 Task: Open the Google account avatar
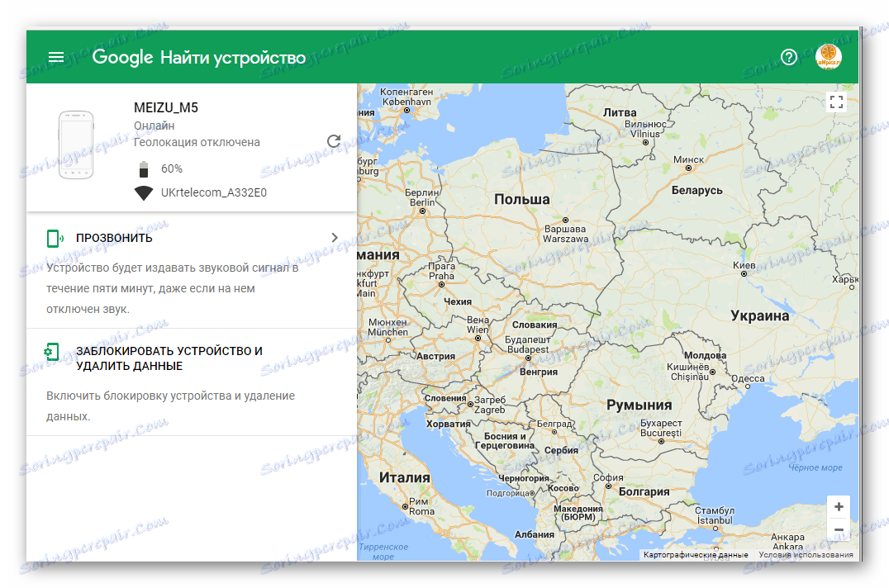(x=829, y=57)
